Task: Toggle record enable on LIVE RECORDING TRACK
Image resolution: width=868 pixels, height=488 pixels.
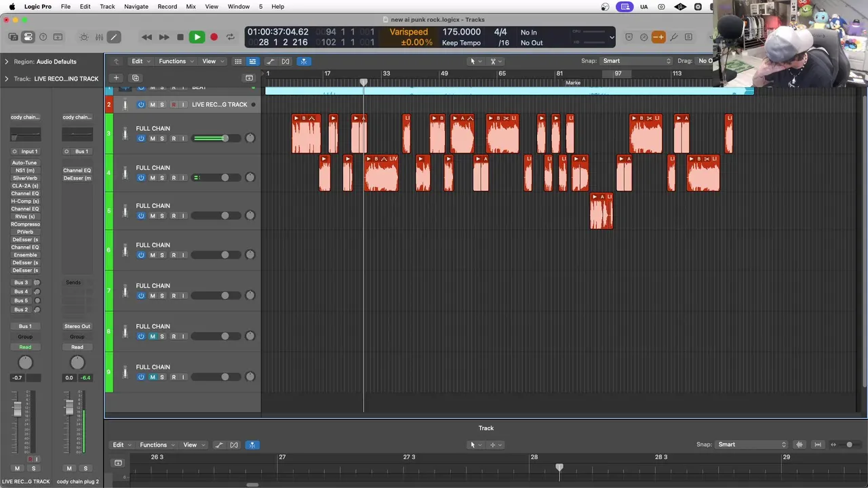Action: click(x=174, y=105)
